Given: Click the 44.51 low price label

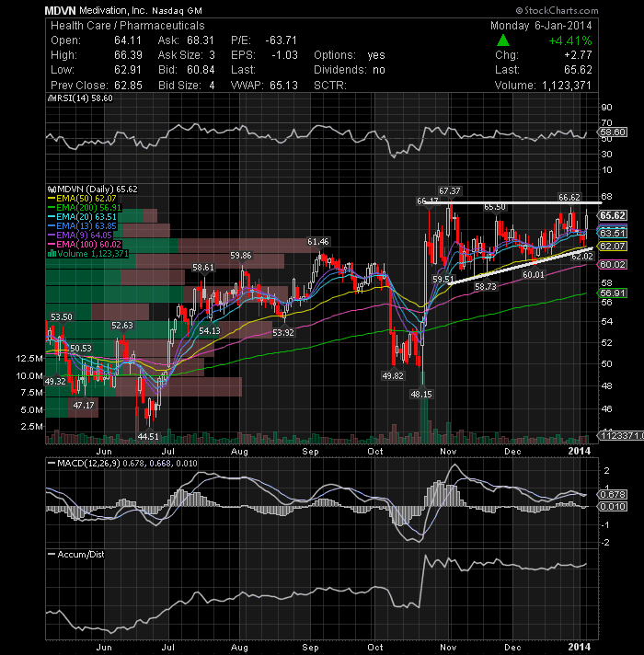Looking at the screenshot, I should tap(148, 437).
